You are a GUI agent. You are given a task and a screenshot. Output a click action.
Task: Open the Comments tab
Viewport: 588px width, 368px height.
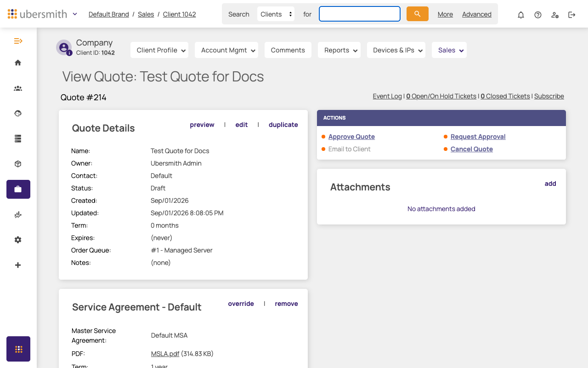click(x=288, y=50)
